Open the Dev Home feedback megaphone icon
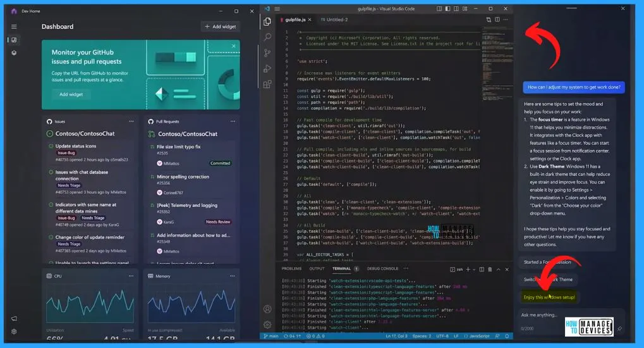The image size is (644, 348). [x=14, y=318]
